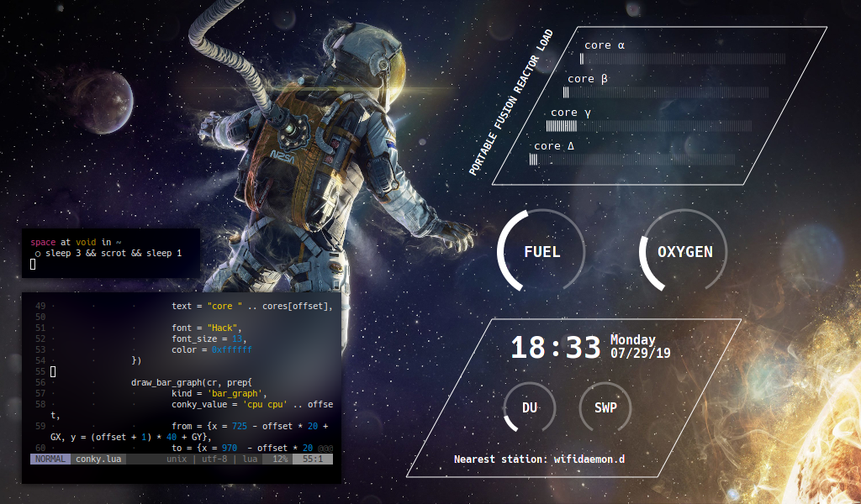Click the 'bar_graph' string on line 57
861x504 pixels.
pyautogui.click(x=236, y=393)
